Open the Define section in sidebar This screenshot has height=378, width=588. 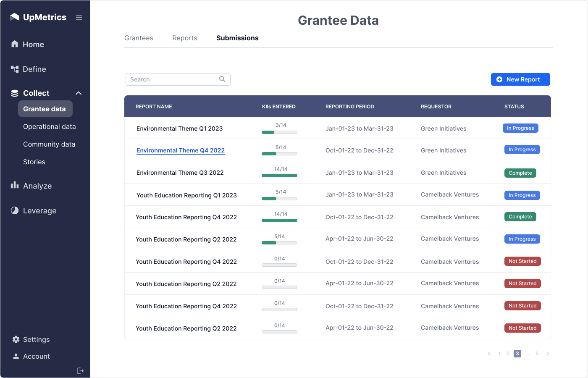pos(34,69)
